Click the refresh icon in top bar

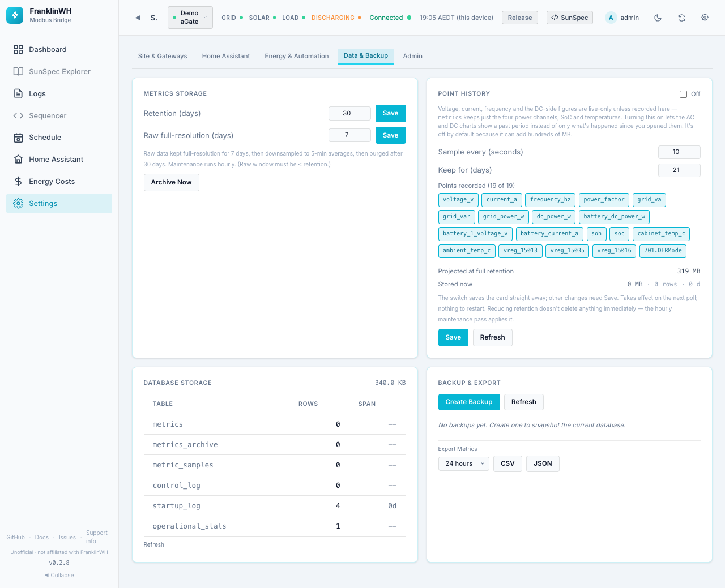[681, 18]
